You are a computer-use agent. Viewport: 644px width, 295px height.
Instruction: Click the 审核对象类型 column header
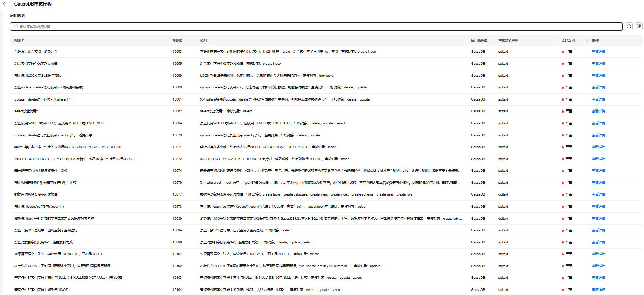click(x=508, y=41)
